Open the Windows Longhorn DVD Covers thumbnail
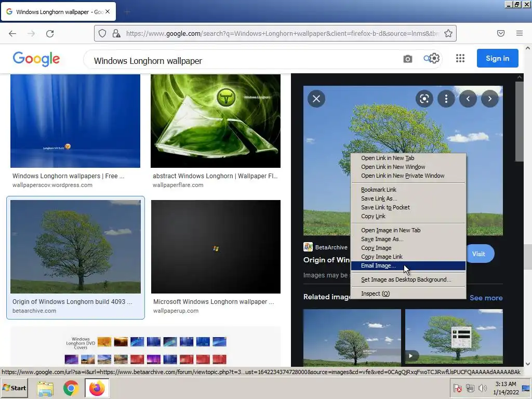 click(x=145, y=346)
